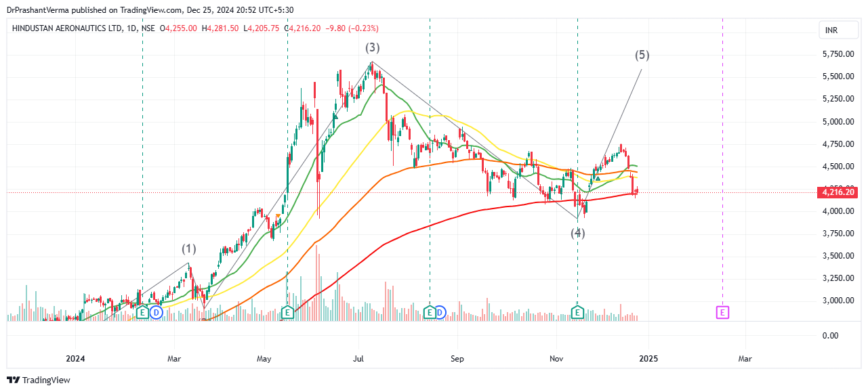Image resolution: width=868 pixels, height=392 pixels.
Task: Click the 5,750.00 price axis label
Action: pos(838,54)
